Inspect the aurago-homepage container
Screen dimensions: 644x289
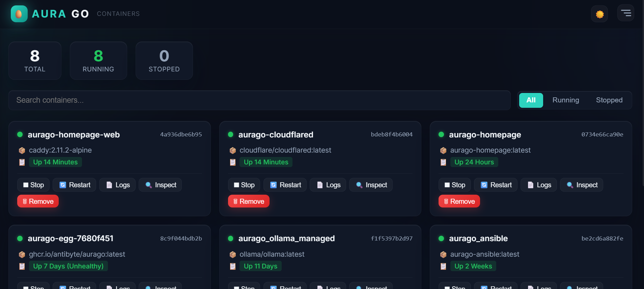pyautogui.click(x=582, y=185)
